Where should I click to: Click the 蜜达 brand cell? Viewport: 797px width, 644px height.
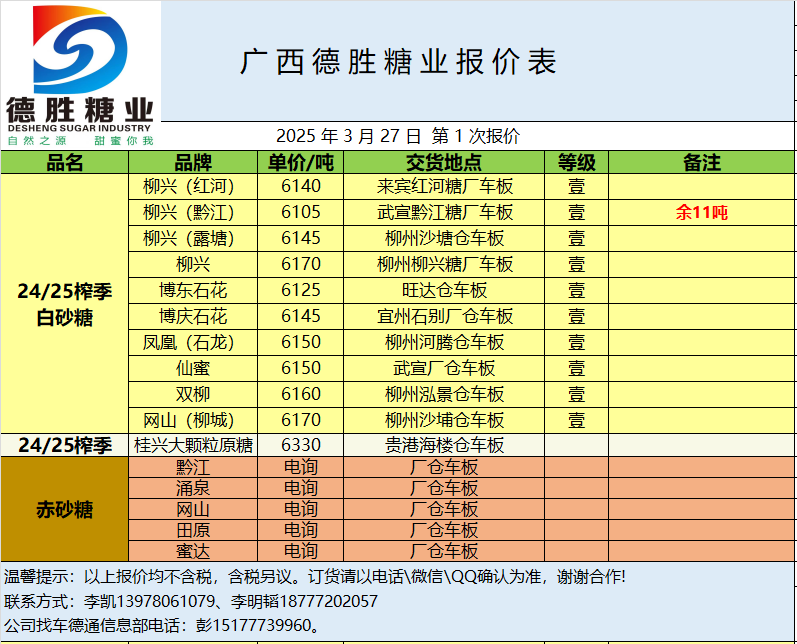click(193, 551)
